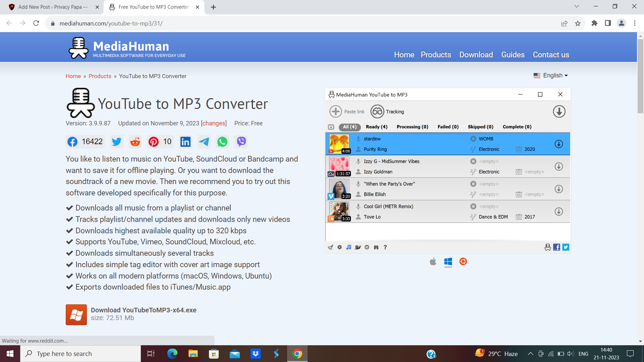This screenshot has height=362, width=644.
Task: Click the page vertical scrollbar thumb
Action: pyautogui.click(x=640, y=76)
